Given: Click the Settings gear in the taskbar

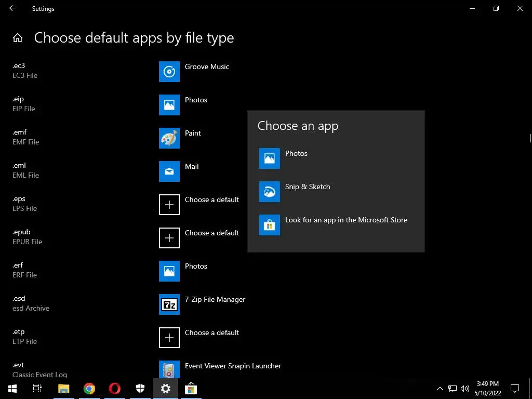Looking at the screenshot, I should (166, 389).
